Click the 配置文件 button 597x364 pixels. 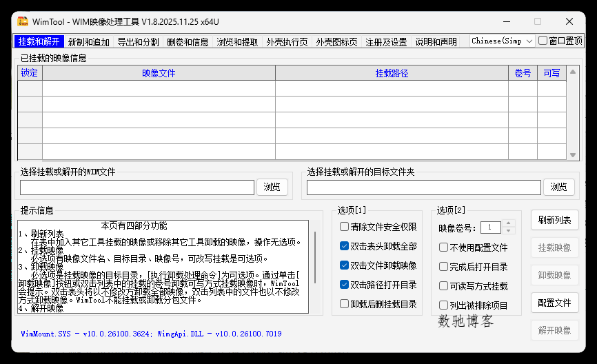point(555,303)
